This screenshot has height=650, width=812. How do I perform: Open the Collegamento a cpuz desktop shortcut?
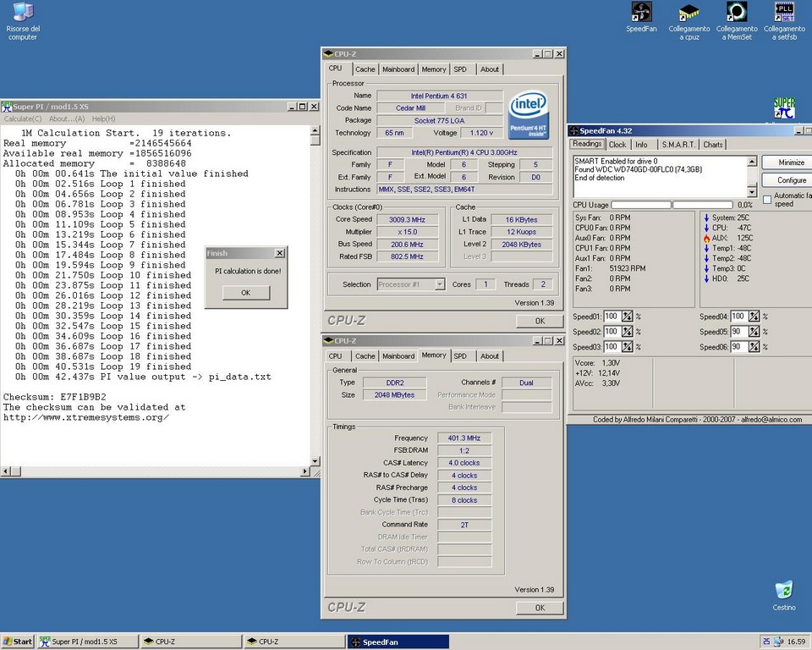[689, 20]
